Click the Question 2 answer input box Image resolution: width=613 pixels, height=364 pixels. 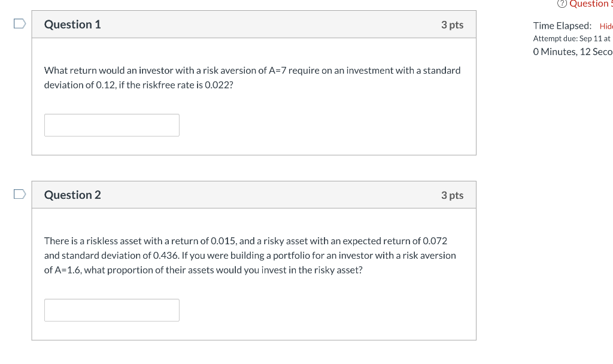[111, 310]
